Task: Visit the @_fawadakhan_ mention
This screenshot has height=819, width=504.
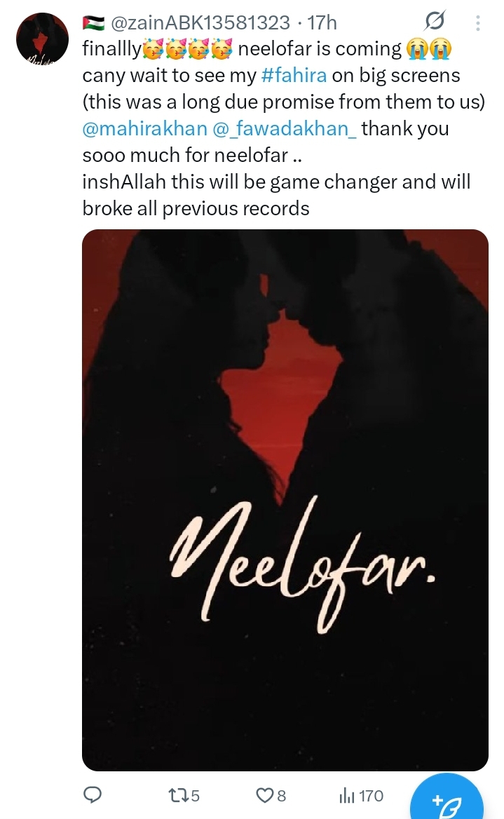Action: pos(285,128)
